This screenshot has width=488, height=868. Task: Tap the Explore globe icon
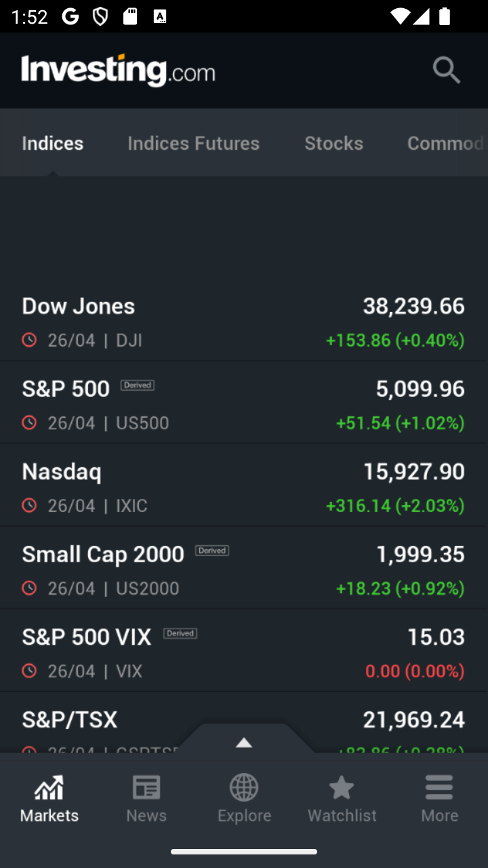point(244,788)
